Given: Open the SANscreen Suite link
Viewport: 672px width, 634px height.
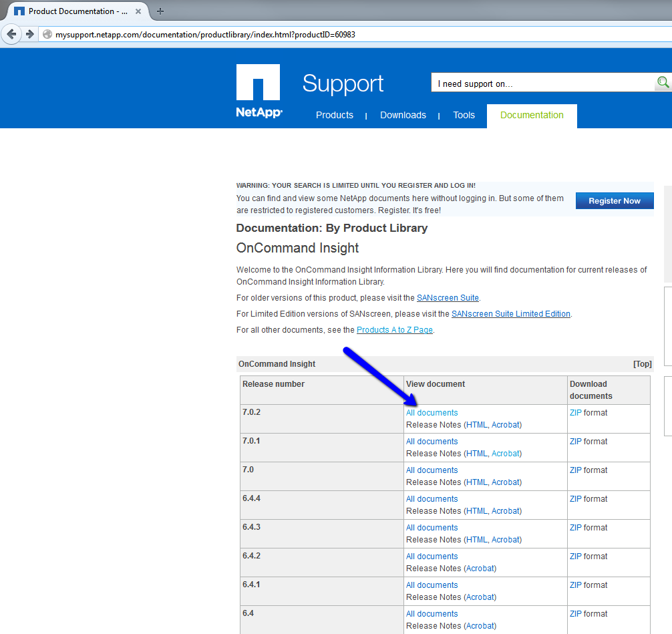Looking at the screenshot, I should point(448,297).
